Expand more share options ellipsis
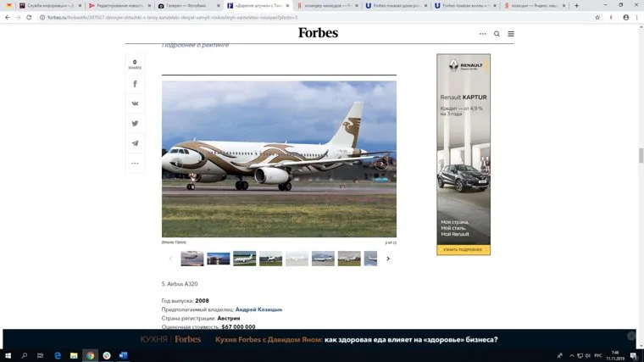 point(135,163)
